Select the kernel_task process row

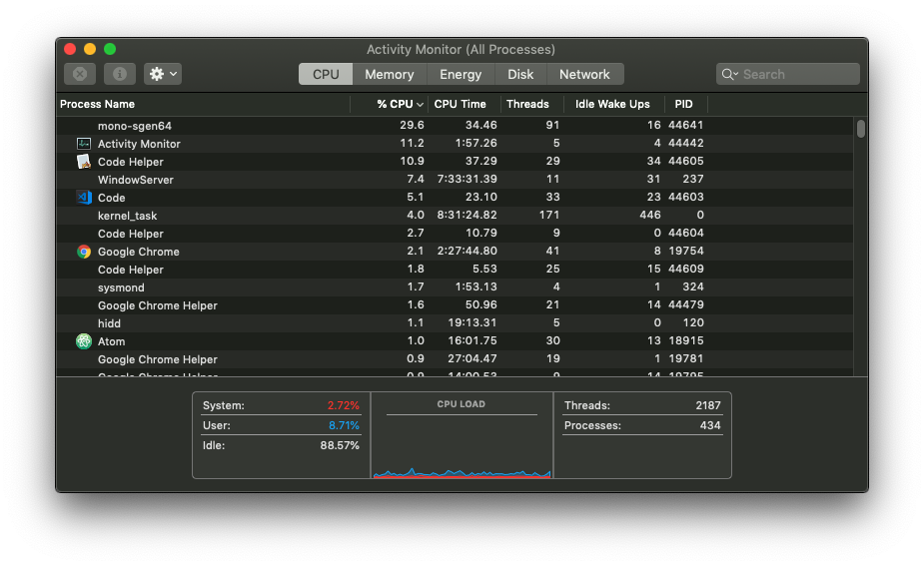455,215
